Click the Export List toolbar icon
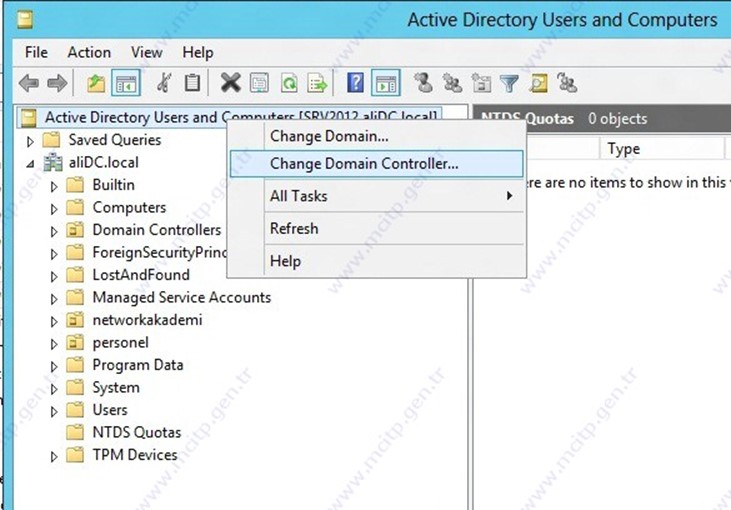Image resolution: width=731 pixels, height=510 pixels. click(317, 83)
